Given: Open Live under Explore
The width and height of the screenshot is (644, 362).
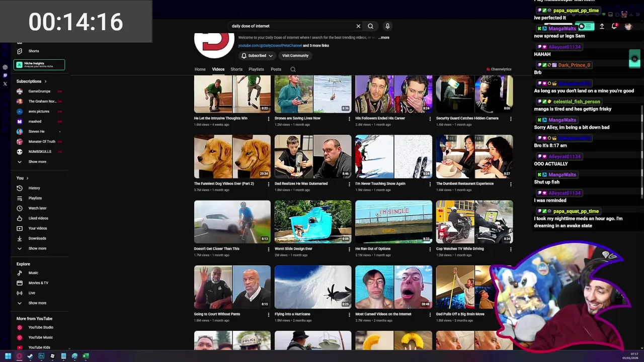Looking at the screenshot, I should [x=32, y=293].
